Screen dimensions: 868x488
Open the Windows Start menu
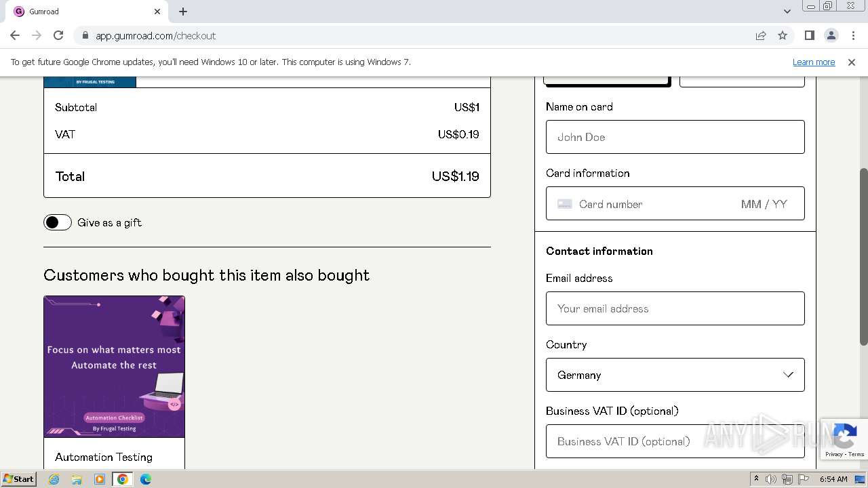point(19,479)
